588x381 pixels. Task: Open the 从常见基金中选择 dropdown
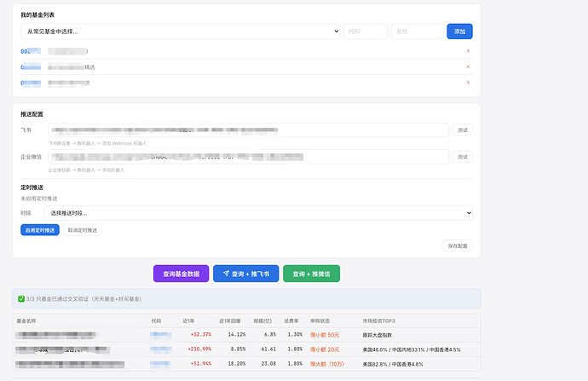180,32
